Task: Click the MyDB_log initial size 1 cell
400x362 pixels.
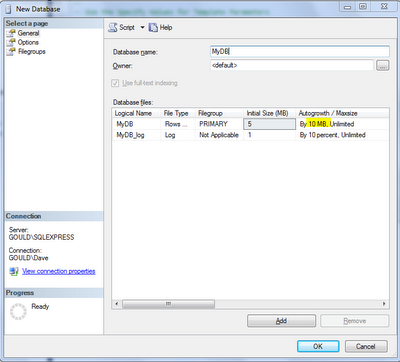Action: pyautogui.click(x=270, y=135)
